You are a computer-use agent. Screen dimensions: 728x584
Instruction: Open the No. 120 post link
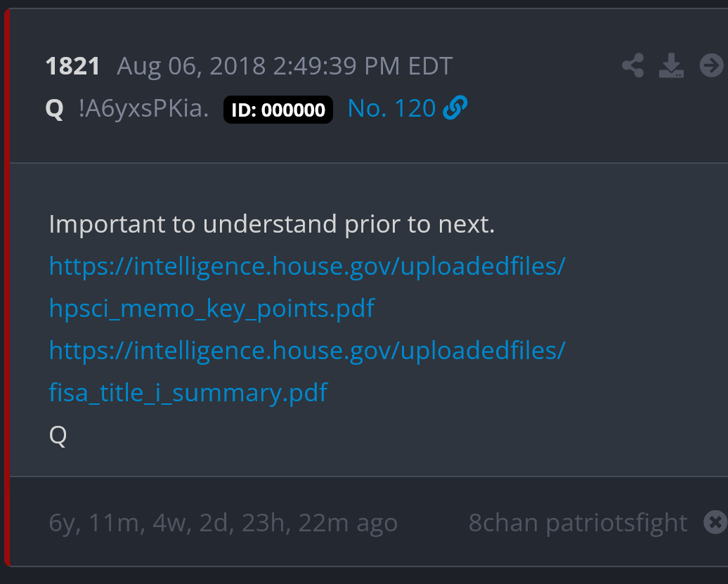(x=391, y=109)
